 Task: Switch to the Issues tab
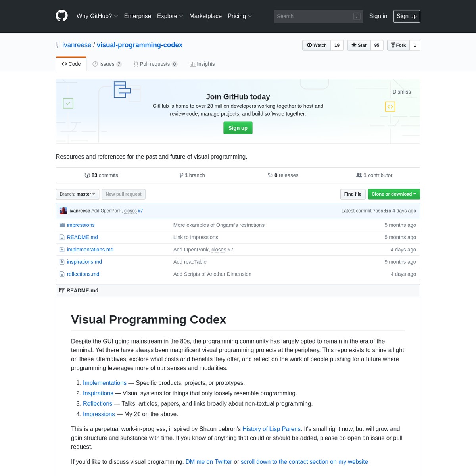(x=107, y=64)
